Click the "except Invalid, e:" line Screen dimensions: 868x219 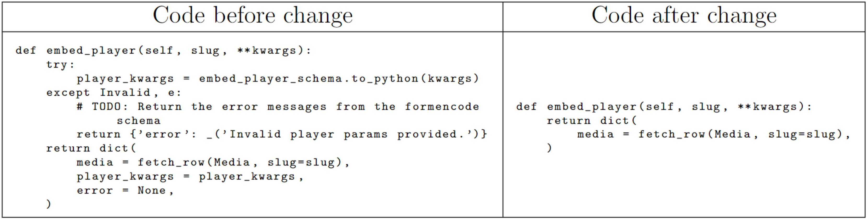pyautogui.click(x=113, y=93)
